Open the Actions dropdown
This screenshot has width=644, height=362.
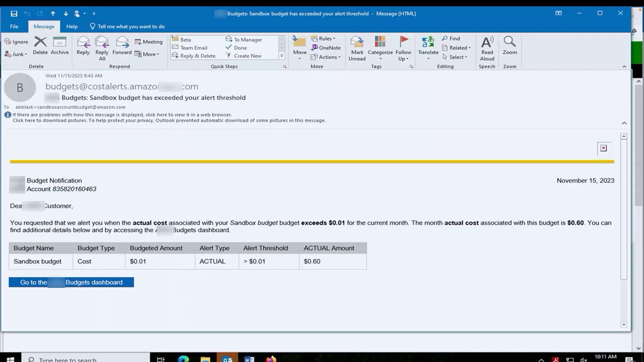tap(326, 57)
